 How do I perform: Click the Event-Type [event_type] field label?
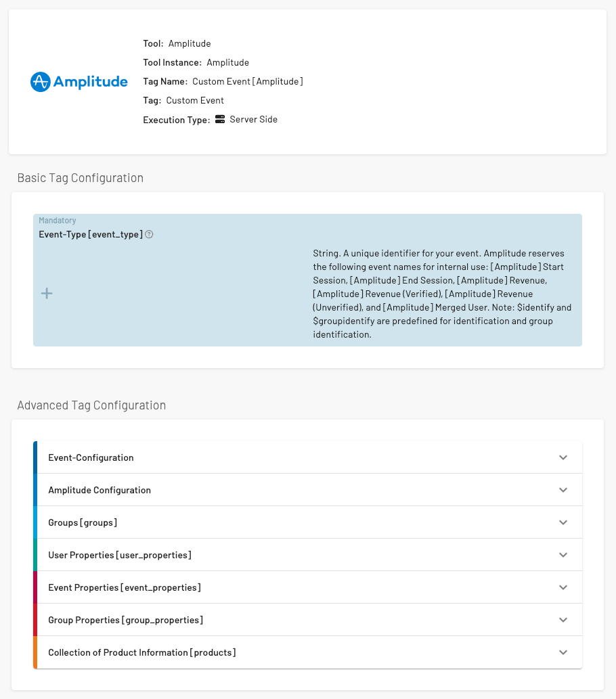tap(91, 235)
